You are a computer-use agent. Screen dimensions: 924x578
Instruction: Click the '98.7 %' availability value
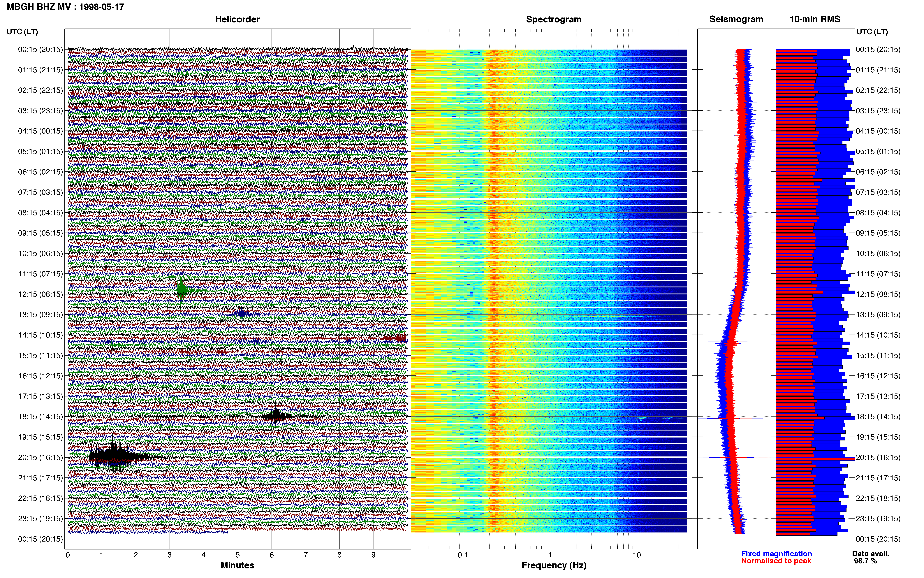point(865,561)
